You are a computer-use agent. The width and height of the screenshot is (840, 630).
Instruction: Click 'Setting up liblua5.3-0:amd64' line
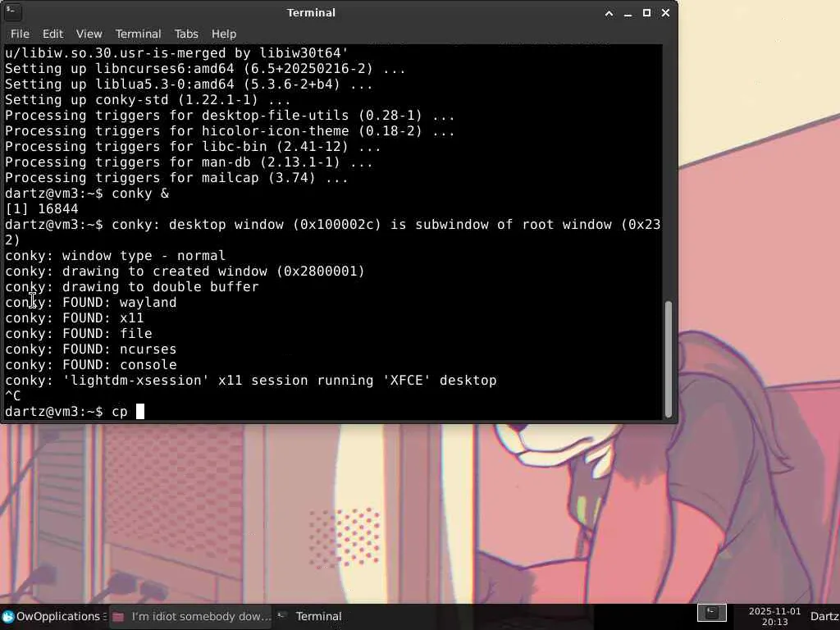[x=189, y=84]
